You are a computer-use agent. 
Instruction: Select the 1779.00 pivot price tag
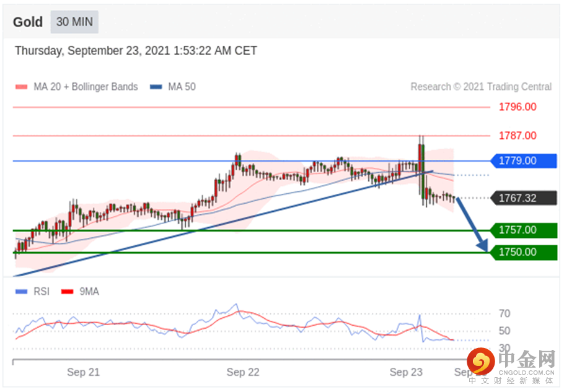524,160
